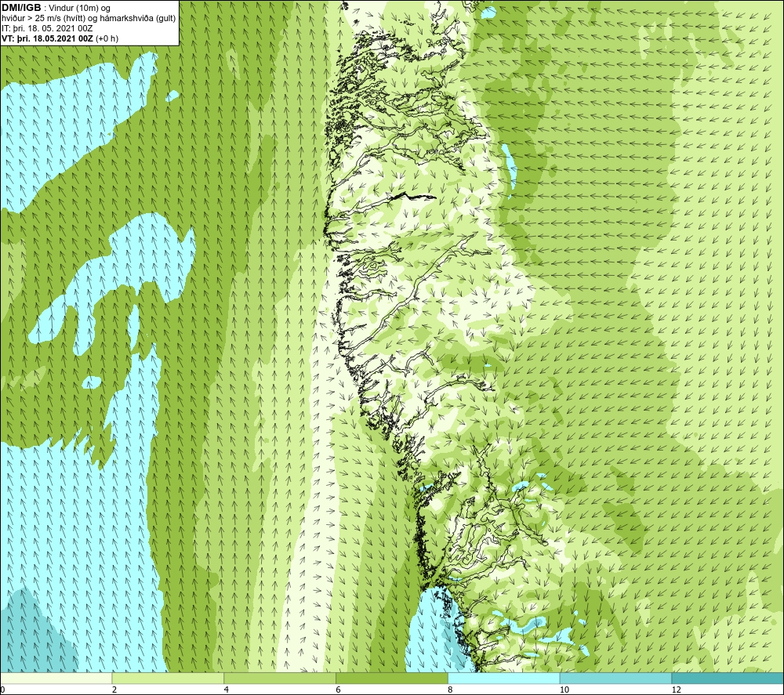
Task: Click the scale label '2'
Action: click(x=114, y=690)
